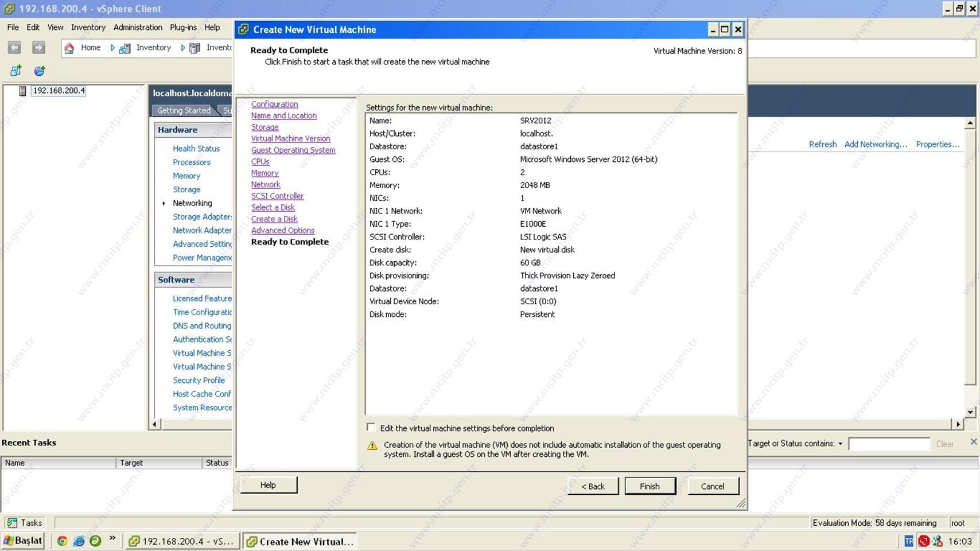Go to Advanced Options step

283,230
